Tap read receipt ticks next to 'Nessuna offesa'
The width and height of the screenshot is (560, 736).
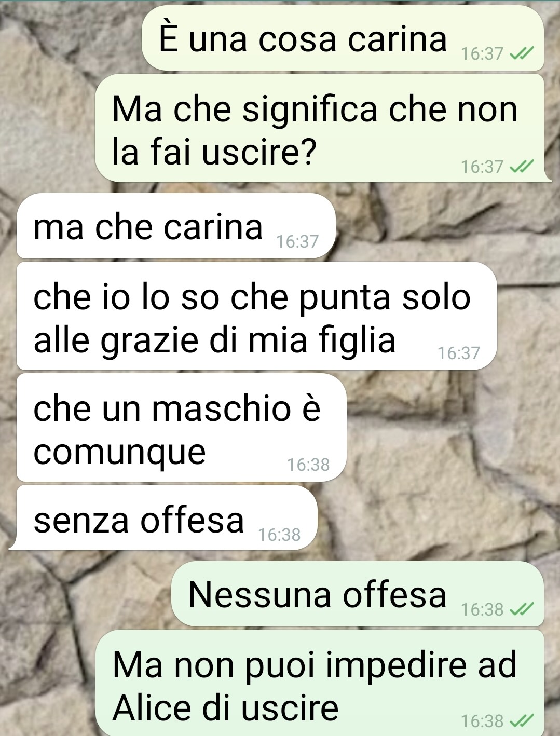click(522, 609)
